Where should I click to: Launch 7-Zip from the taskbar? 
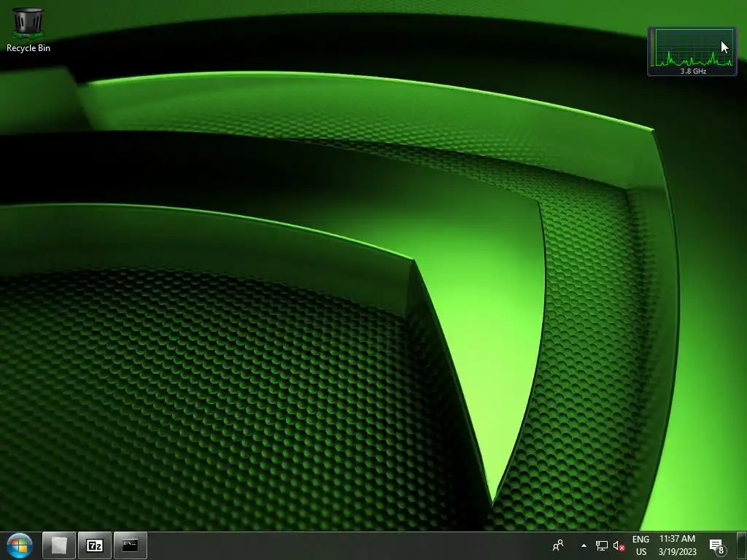click(x=95, y=545)
